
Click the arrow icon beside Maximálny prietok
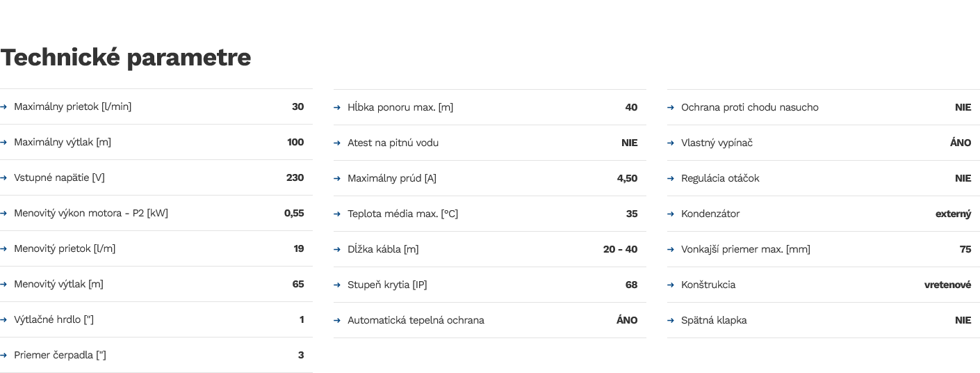click(3, 107)
